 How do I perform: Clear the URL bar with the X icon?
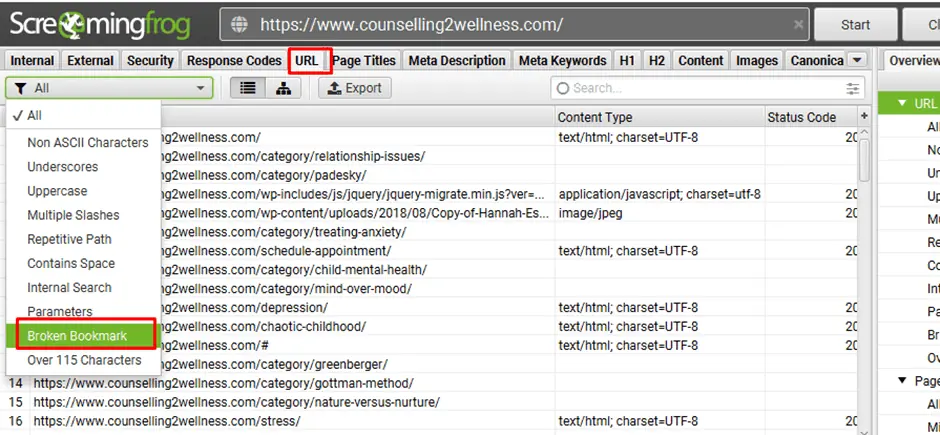[798, 25]
